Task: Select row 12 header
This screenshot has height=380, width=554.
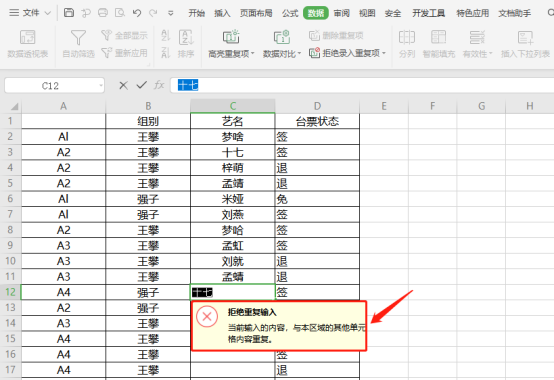Action: (x=10, y=292)
